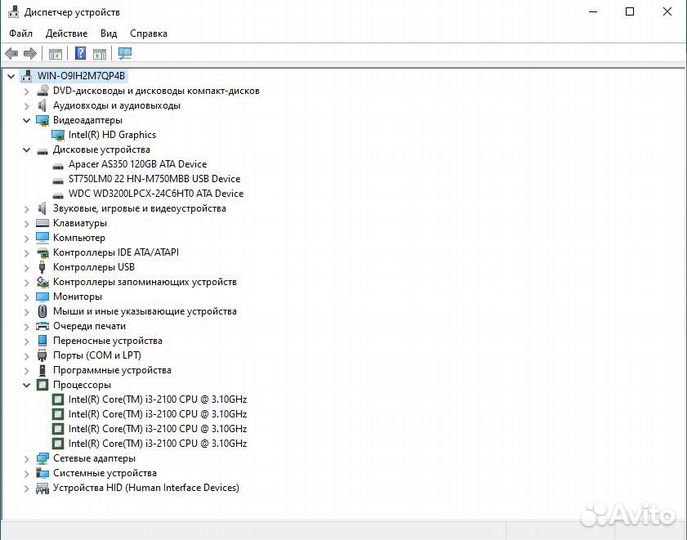Click the Системные устройства icon
This screenshot has height=540, width=687.
42,473
